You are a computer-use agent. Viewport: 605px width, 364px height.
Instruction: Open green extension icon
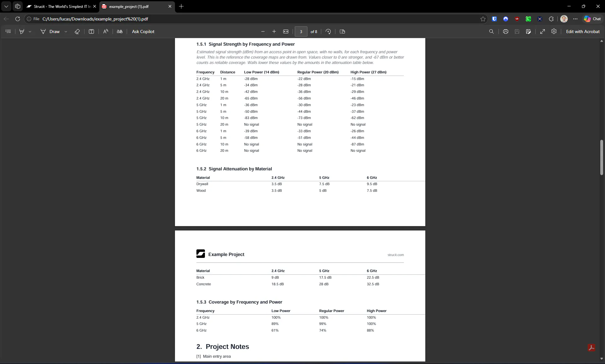[x=528, y=19]
